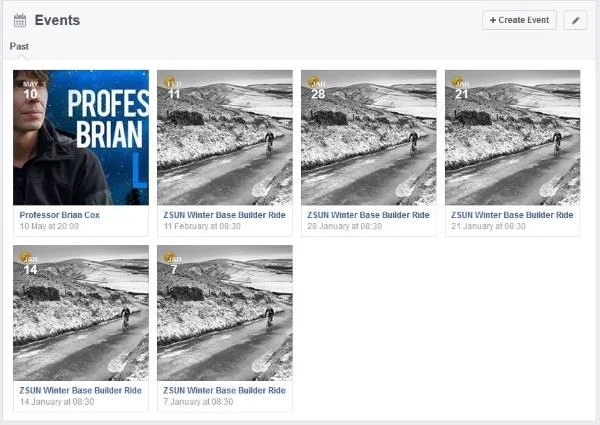
Task: Open the 14 January ride event image
Action: 81,313
